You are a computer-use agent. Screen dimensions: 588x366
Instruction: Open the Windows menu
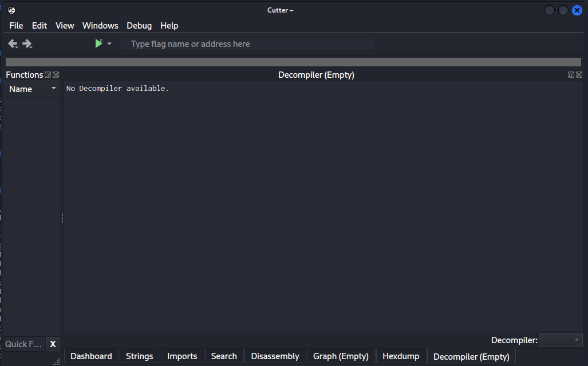[x=100, y=26]
